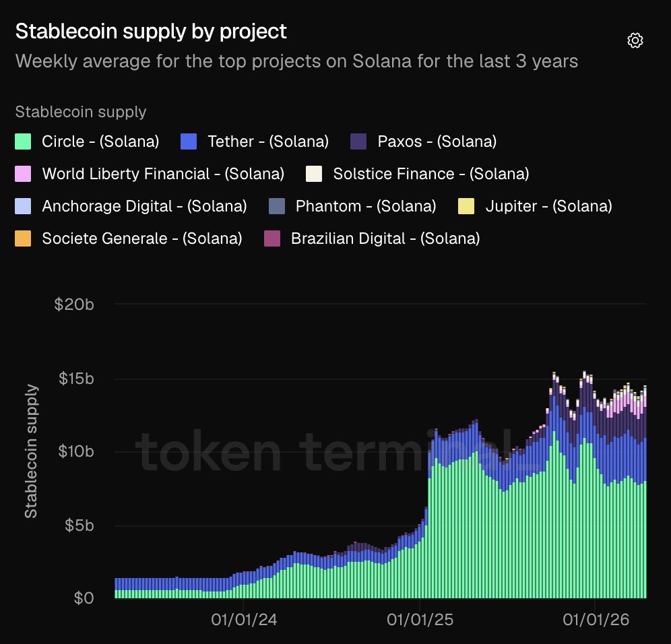671x644 pixels.
Task: Click the Anchorage Digital light-blue swatch
Action: [x=24, y=206]
